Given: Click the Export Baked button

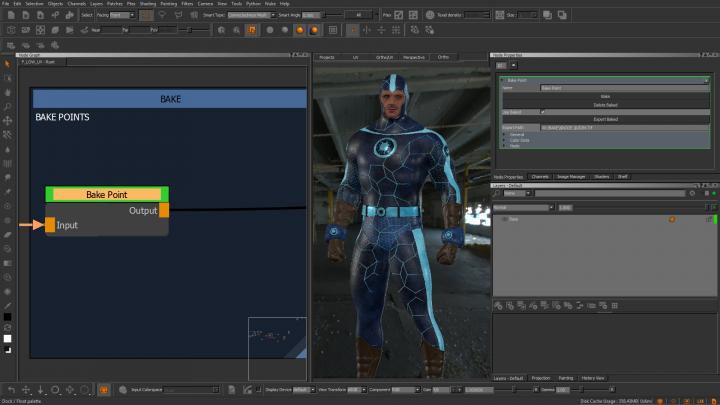Looking at the screenshot, I should [605, 119].
